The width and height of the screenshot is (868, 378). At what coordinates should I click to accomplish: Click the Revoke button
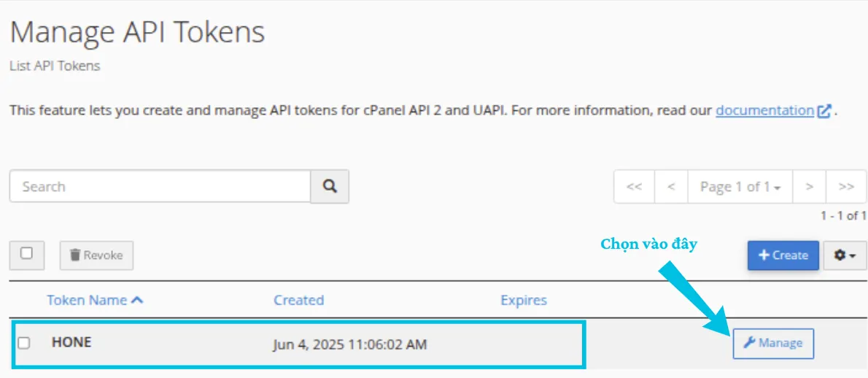tap(96, 255)
